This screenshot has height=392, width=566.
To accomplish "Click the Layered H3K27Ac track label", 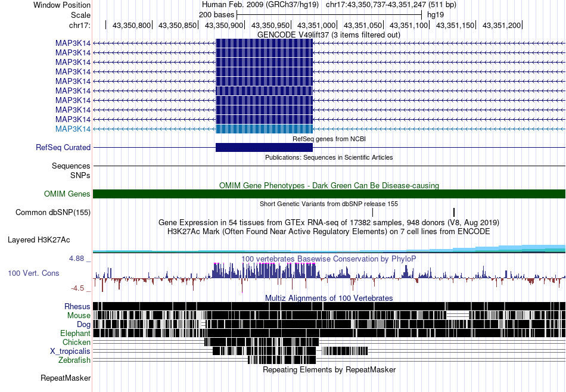I will 39,239.
